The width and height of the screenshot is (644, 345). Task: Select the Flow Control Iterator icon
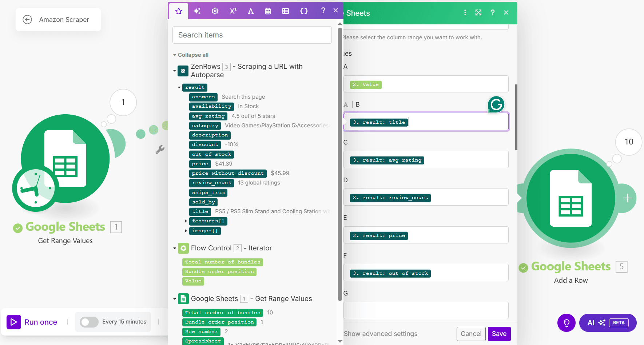click(x=183, y=248)
